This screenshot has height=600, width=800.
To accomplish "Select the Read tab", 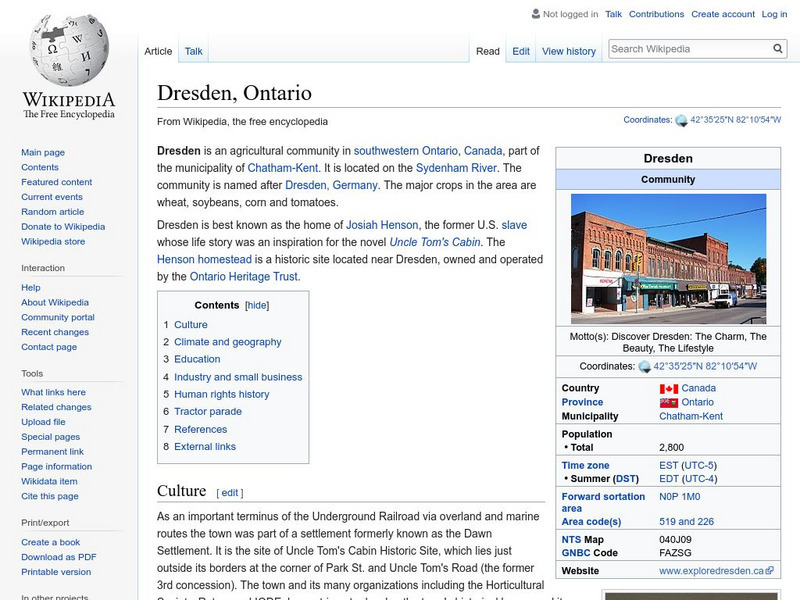I will 488,51.
